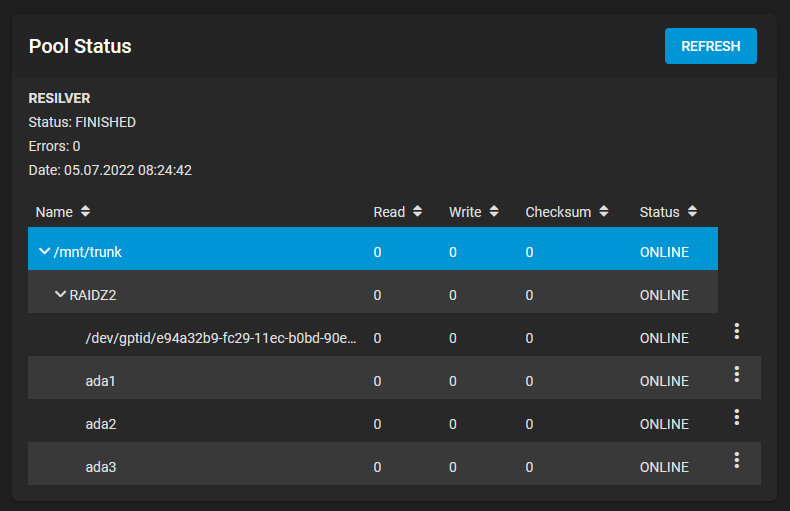
Task: Click the Errors: 0 line
Action: (54, 146)
